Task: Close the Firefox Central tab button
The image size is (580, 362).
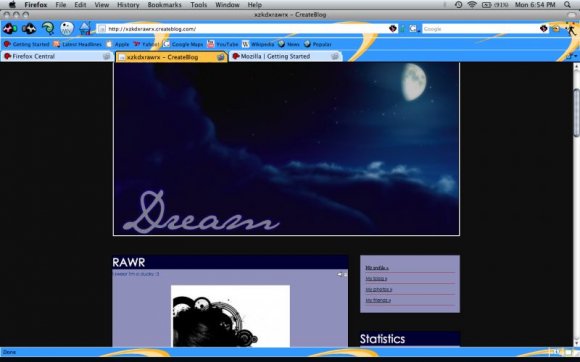Action: pyautogui.click(x=107, y=56)
